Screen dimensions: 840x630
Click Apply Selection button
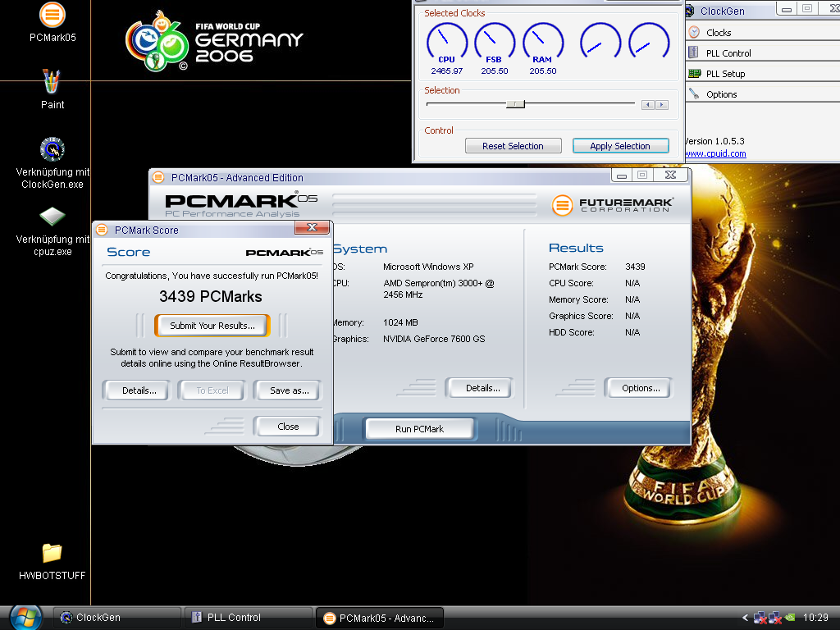coord(620,146)
